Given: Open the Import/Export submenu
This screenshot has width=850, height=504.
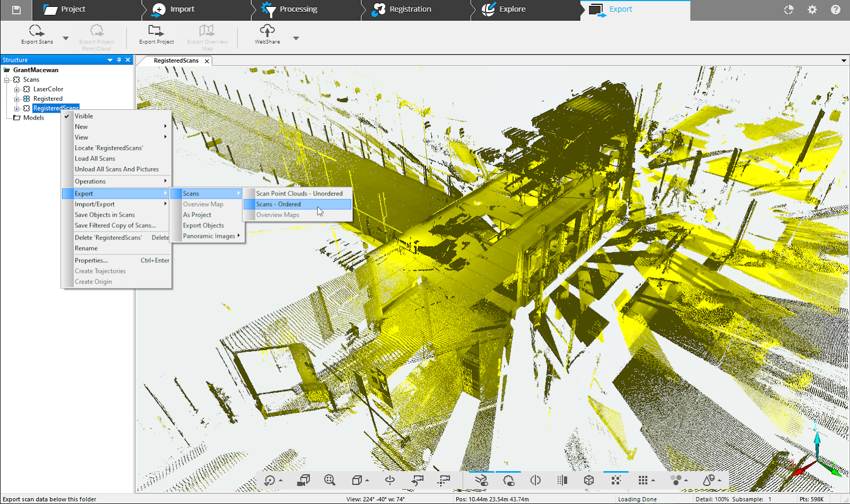Looking at the screenshot, I should (x=116, y=204).
